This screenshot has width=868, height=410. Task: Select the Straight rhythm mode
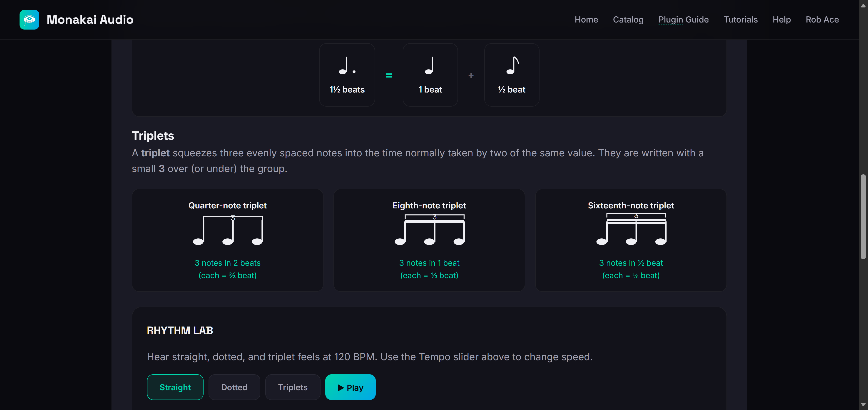coord(175,387)
